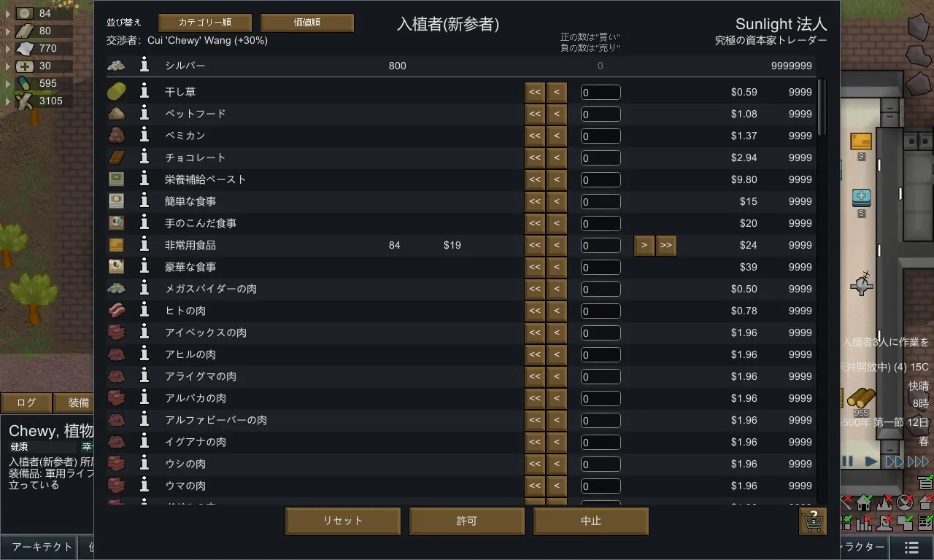Screen dimensions: 934x560
Task: Switch to the ログ tab
Action: coord(26,402)
